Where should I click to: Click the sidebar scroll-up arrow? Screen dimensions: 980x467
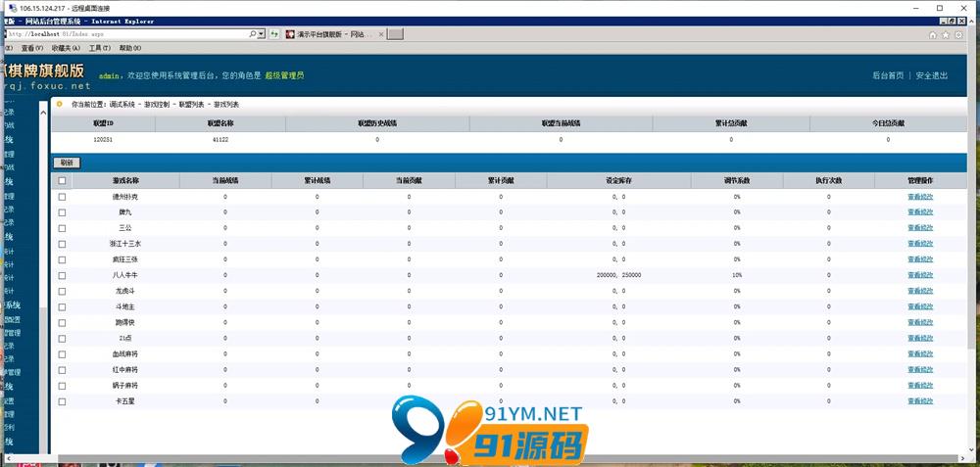pyautogui.click(x=43, y=113)
